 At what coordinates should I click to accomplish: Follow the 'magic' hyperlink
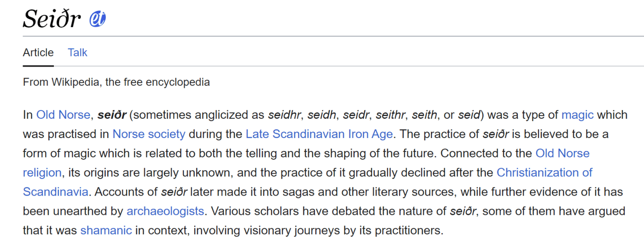577,115
